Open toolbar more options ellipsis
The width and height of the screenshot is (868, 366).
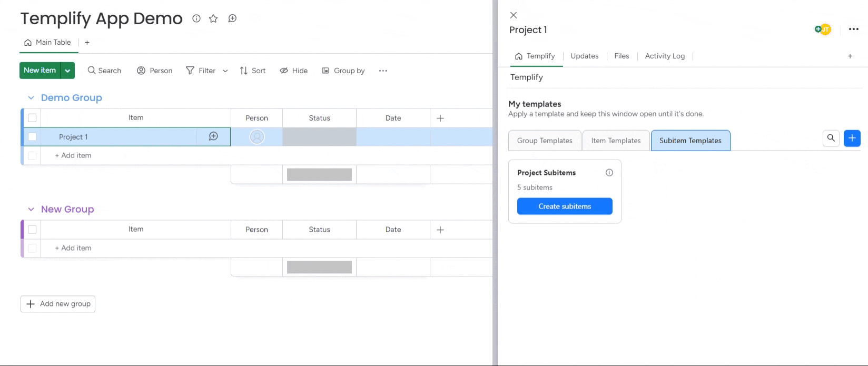[x=383, y=71]
